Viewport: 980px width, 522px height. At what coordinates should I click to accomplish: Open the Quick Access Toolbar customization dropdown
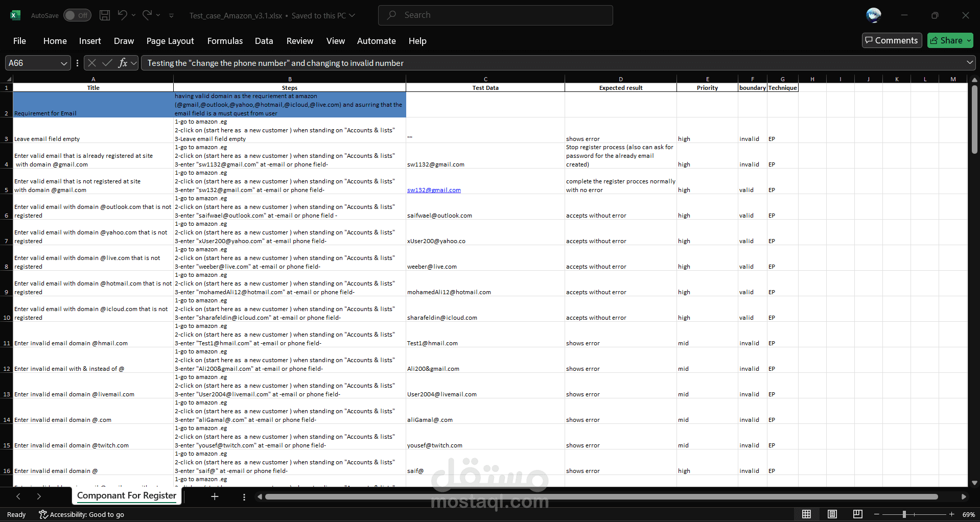(x=171, y=15)
